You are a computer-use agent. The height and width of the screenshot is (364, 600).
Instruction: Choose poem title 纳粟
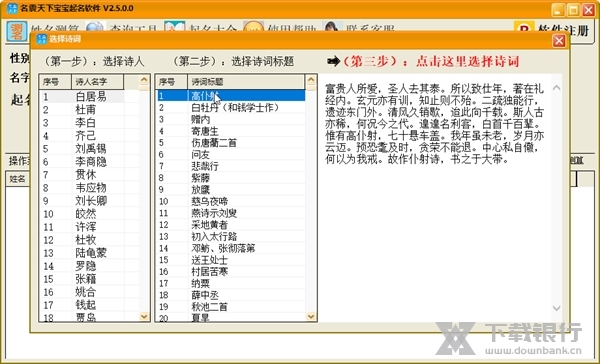(201, 283)
